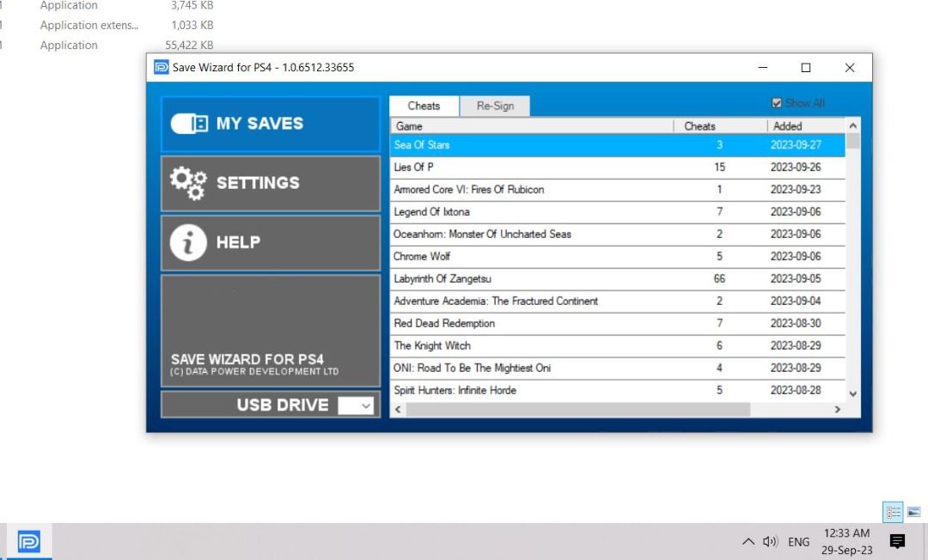This screenshot has height=560, width=928.
Task: Click date 2023-08-30 for Red Dead Redemption
Action: pos(796,324)
